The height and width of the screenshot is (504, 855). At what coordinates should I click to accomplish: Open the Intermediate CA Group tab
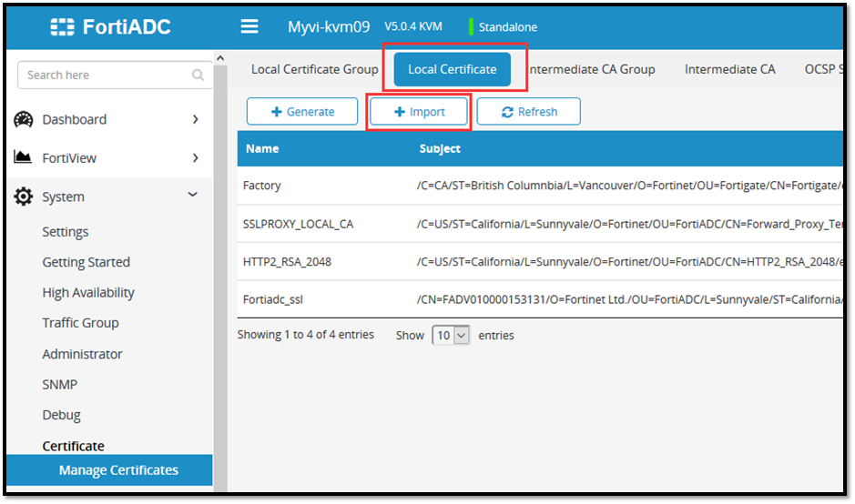[592, 69]
